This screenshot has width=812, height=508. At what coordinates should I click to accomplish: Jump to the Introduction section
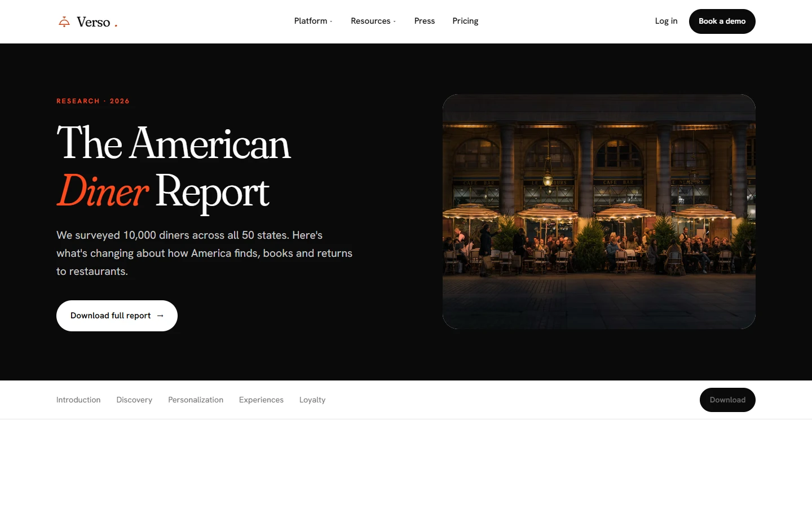[x=78, y=400]
